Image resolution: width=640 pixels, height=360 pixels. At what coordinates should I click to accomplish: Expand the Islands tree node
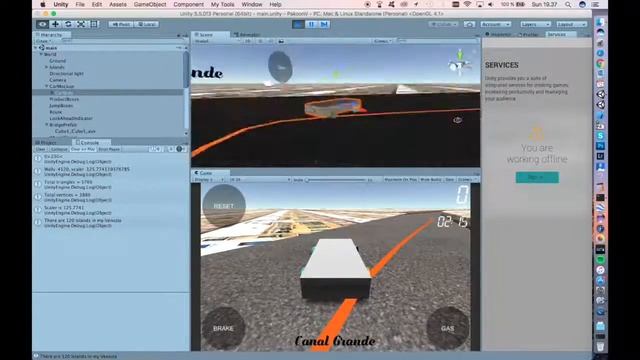(47, 67)
